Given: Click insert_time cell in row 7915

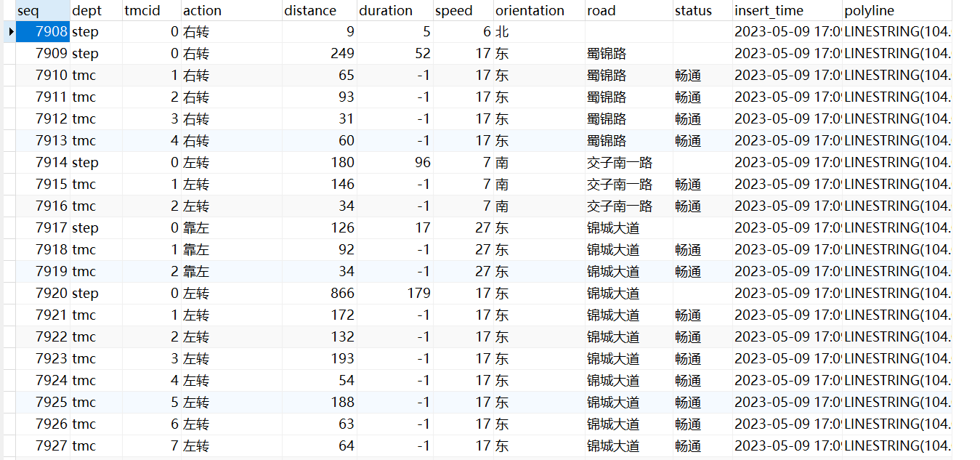Looking at the screenshot, I should tap(787, 185).
